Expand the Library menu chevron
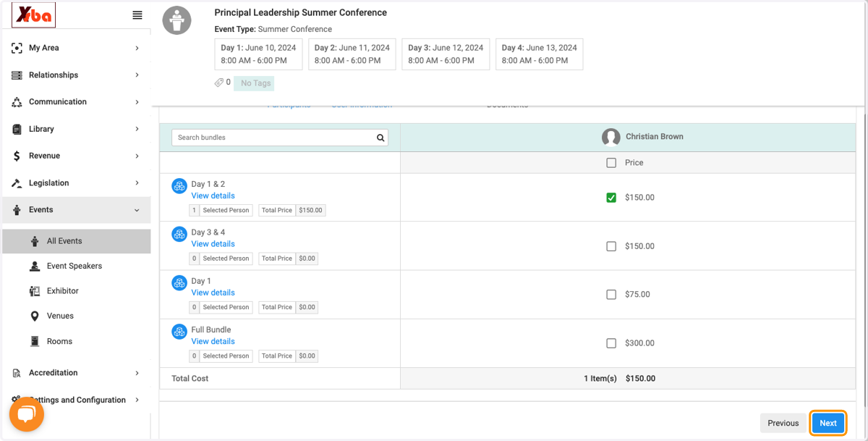Screen dimensions: 868x441 (x=137, y=129)
